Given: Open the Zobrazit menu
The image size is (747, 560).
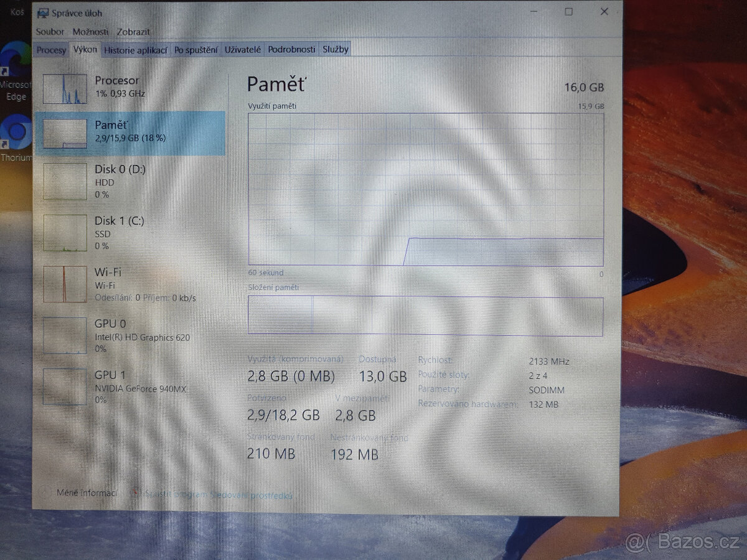Looking at the screenshot, I should (x=133, y=31).
